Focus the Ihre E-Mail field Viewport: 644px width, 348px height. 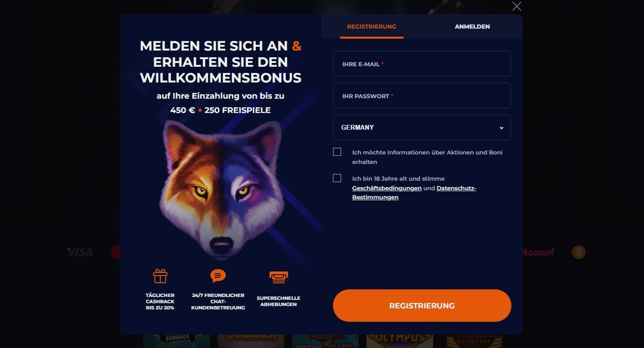[422, 64]
